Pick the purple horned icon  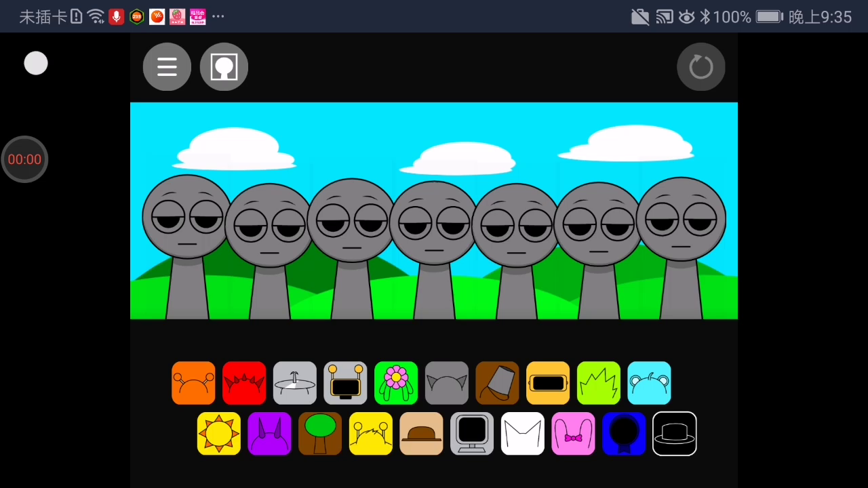pyautogui.click(x=269, y=434)
